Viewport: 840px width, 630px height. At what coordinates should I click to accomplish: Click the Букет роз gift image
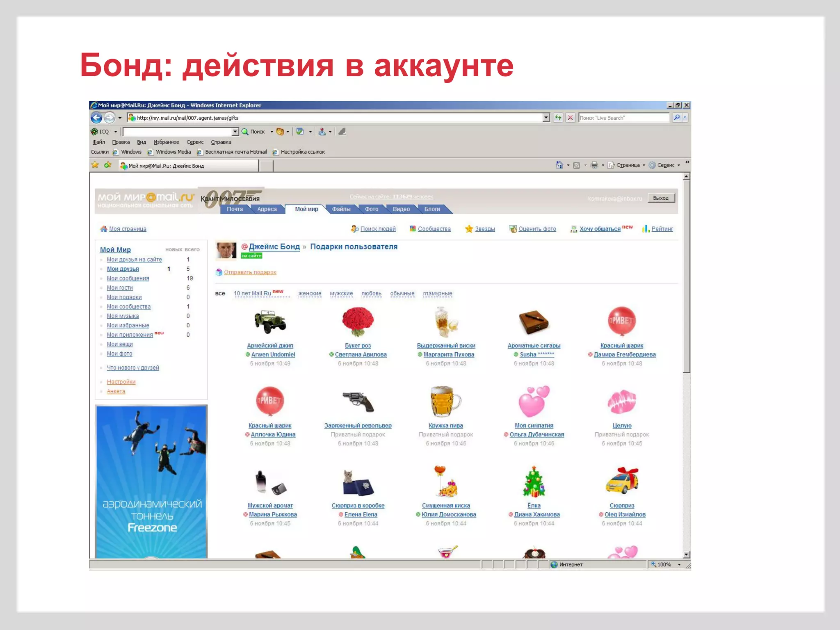358,322
